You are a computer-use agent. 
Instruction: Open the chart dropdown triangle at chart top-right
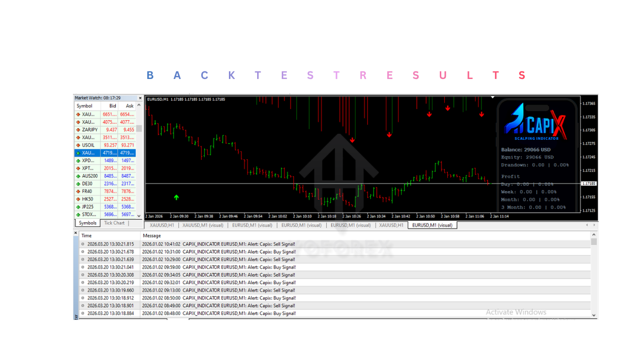click(493, 97)
